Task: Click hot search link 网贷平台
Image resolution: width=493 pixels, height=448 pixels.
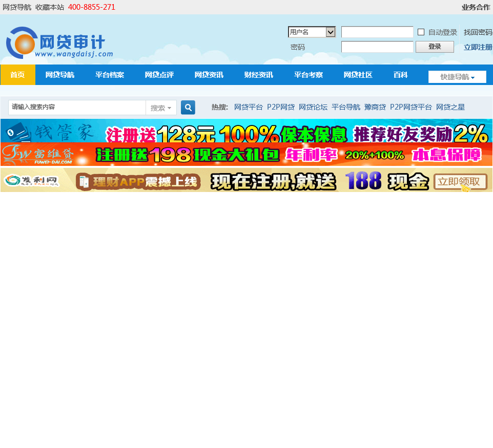Action: tap(249, 107)
